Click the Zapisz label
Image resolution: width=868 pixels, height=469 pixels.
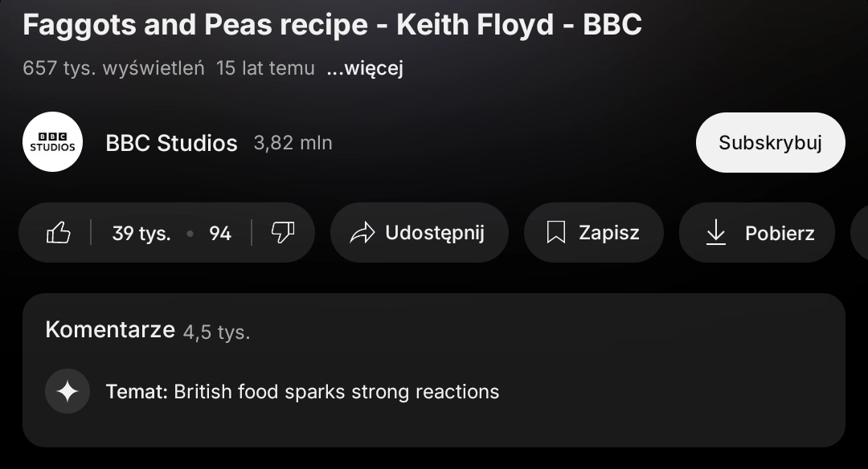click(609, 233)
